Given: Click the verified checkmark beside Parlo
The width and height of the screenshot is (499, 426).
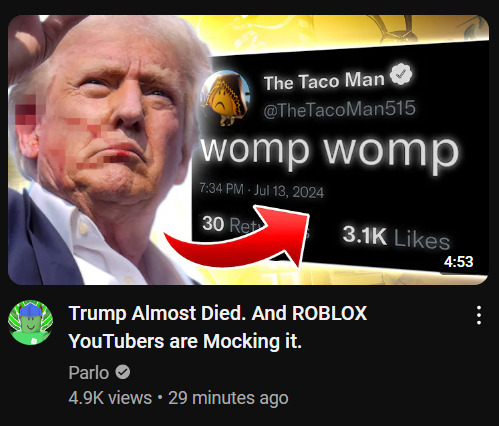Looking at the screenshot, I should click(123, 372).
